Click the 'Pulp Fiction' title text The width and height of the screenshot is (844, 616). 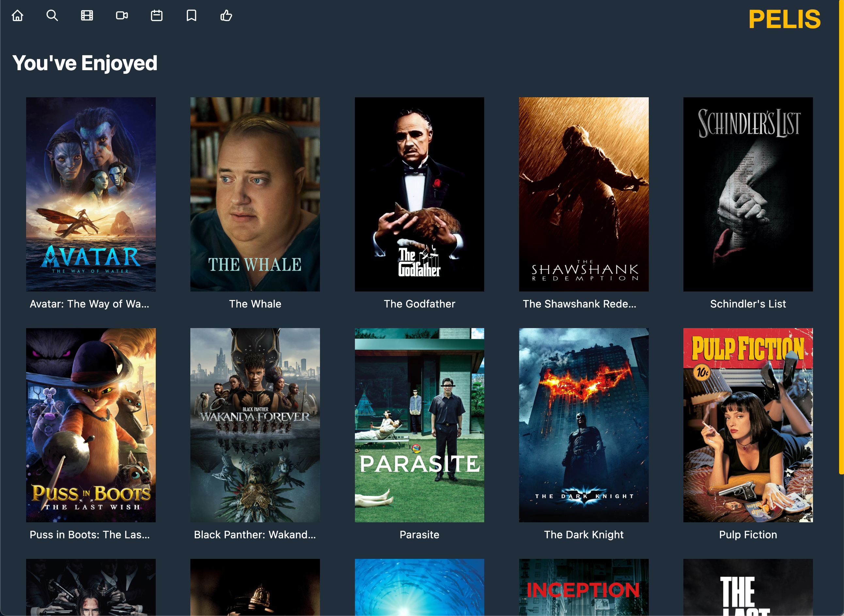(748, 535)
